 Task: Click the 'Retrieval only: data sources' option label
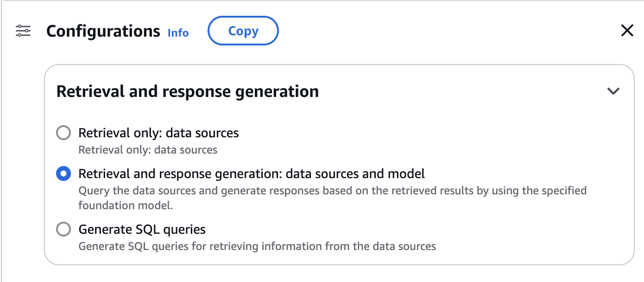point(158,133)
